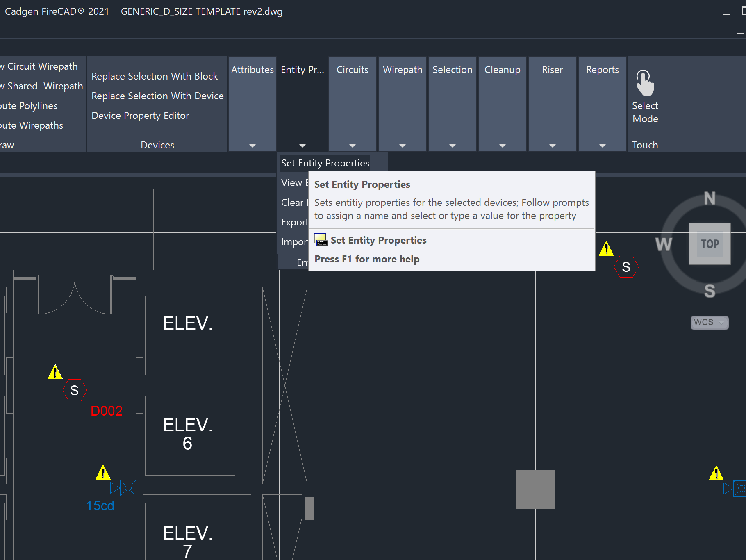The width and height of the screenshot is (746, 560).
Task: Choose the Clear entity menu entry
Action: (294, 203)
